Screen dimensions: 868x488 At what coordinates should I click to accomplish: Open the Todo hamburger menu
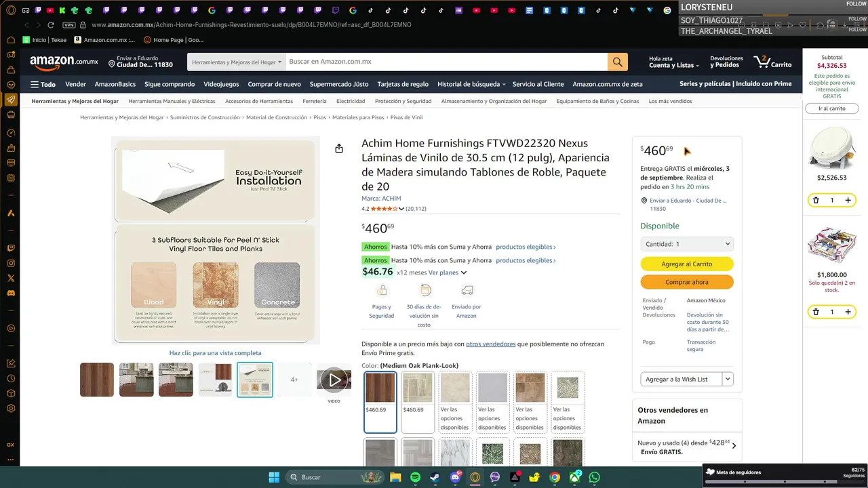pyautogui.click(x=43, y=84)
